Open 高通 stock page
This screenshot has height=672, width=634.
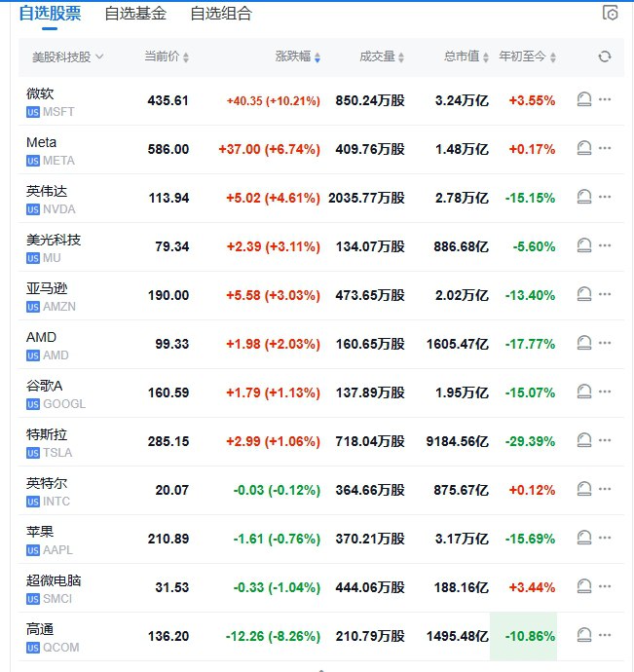tap(40, 629)
